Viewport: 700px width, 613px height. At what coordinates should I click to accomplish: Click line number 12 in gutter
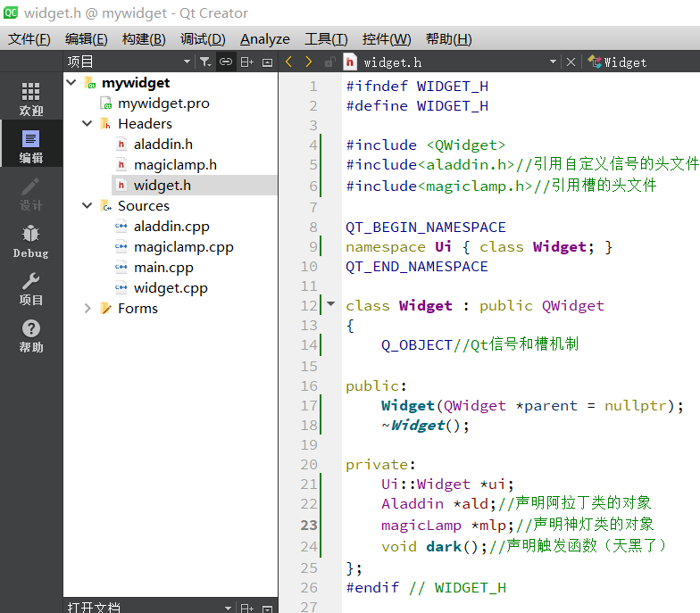[x=309, y=305]
